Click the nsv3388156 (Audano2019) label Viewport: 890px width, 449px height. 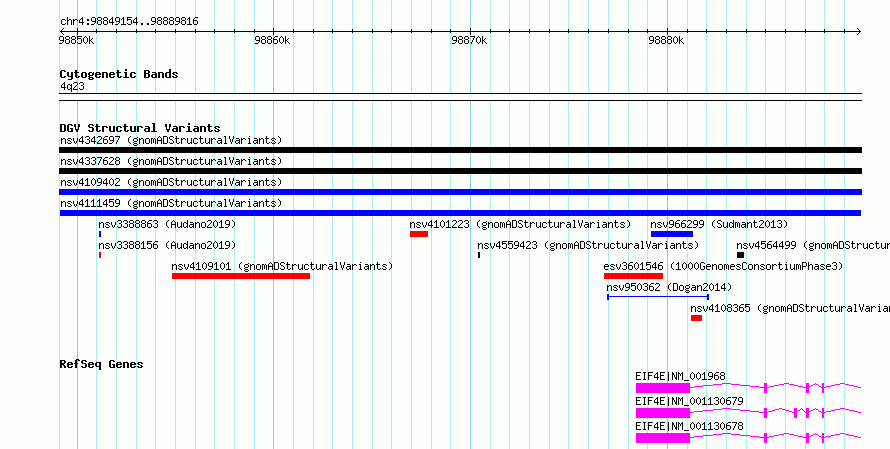tap(167, 245)
